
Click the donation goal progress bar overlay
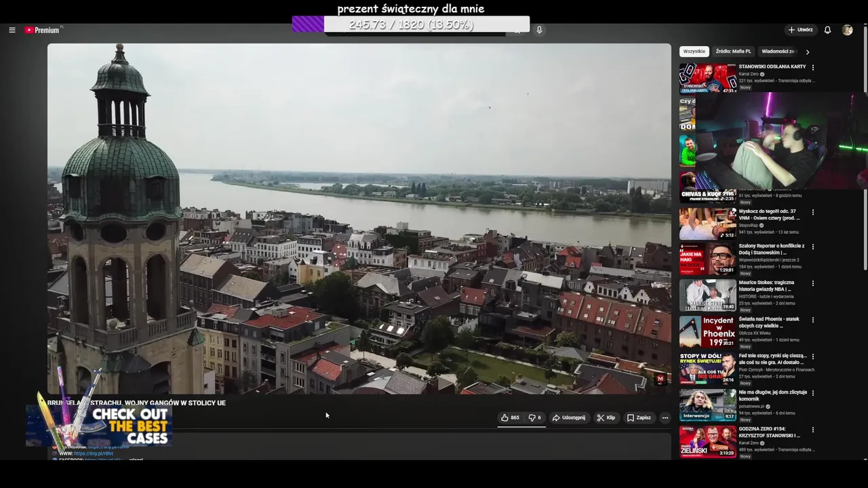[411, 24]
